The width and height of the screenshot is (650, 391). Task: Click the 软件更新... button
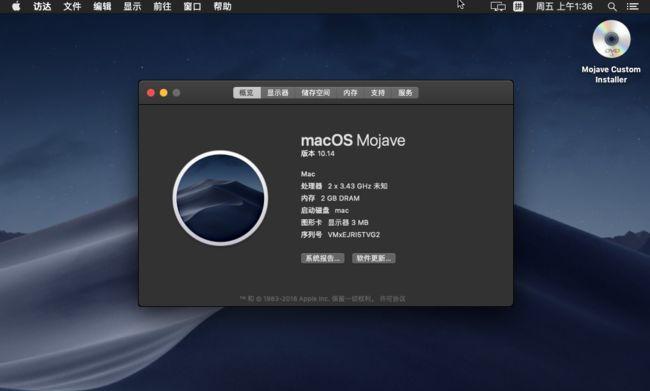(374, 258)
